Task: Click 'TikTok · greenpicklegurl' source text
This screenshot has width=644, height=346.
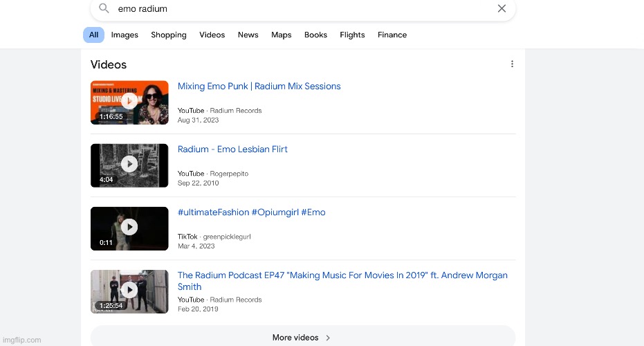Action: point(214,237)
